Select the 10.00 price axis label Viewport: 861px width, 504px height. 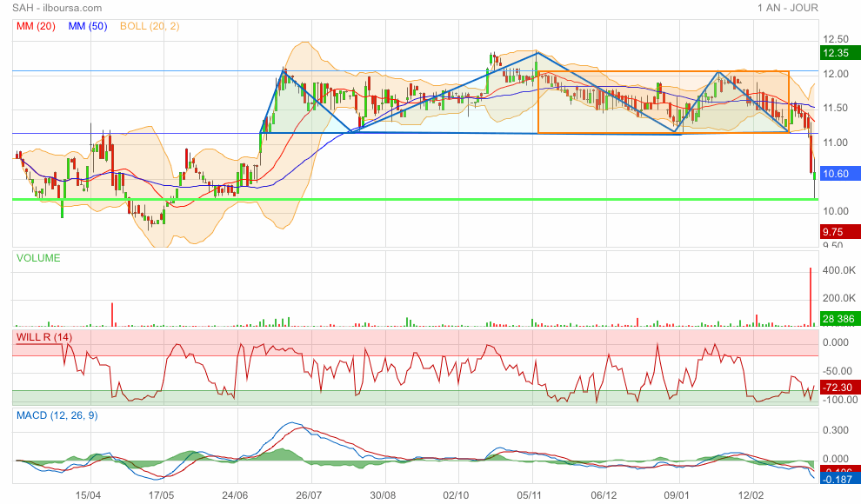[x=836, y=211]
